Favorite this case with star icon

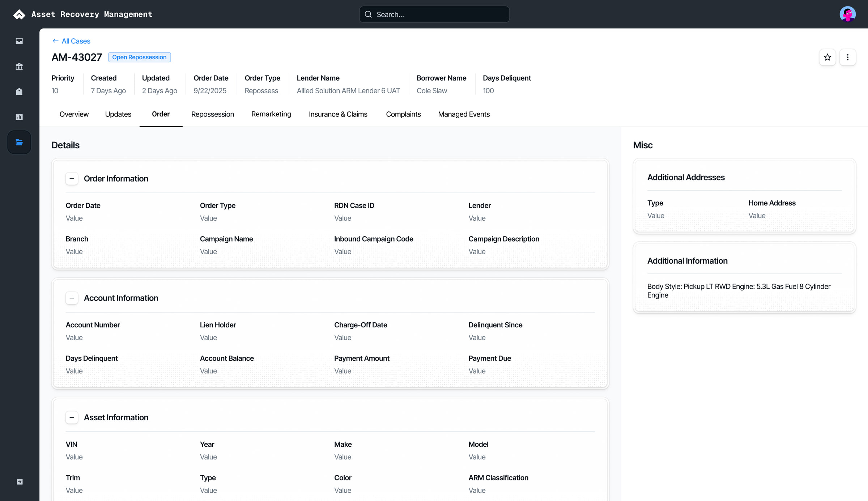(827, 57)
